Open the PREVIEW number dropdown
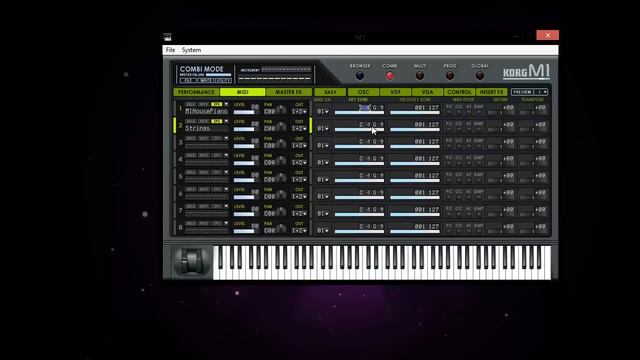This screenshot has height=360, width=640. pyautogui.click(x=541, y=92)
